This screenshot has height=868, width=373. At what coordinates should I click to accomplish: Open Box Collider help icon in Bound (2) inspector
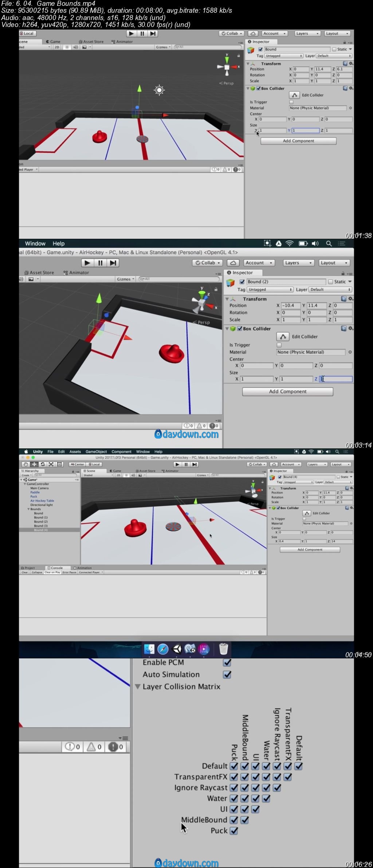click(343, 328)
